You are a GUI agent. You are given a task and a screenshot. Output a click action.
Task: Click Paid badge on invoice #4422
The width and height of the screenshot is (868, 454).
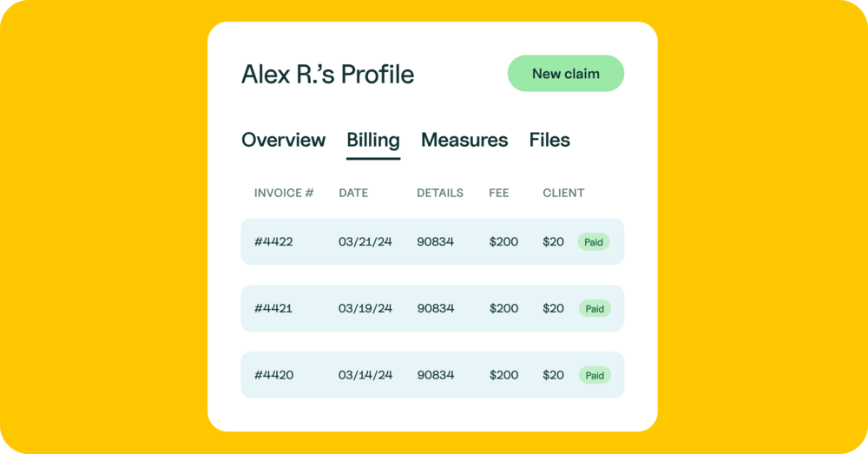click(594, 242)
